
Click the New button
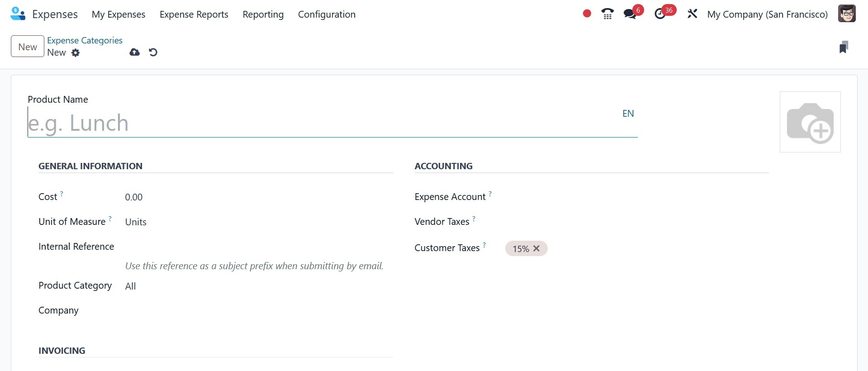(28, 47)
